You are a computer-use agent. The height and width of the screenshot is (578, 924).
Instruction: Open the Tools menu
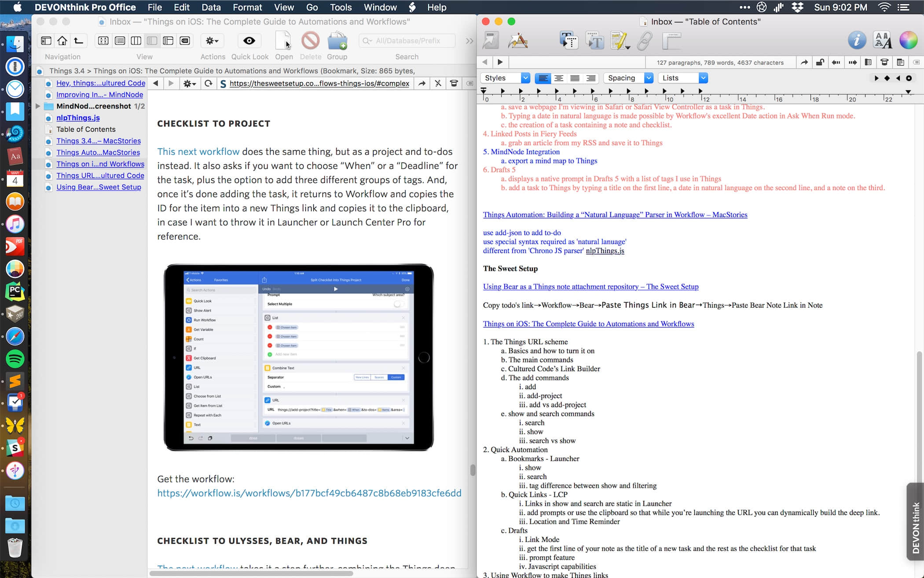click(x=341, y=7)
